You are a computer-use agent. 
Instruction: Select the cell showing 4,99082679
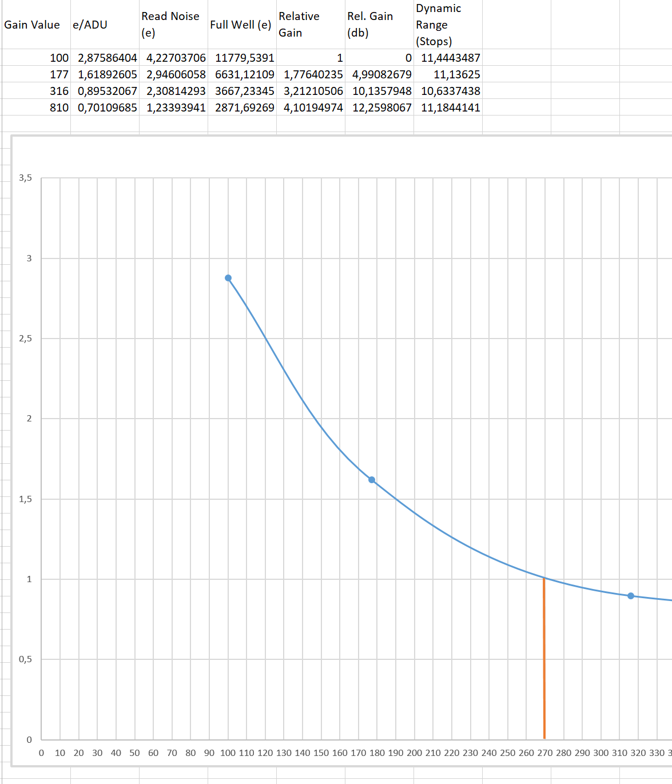382,74
